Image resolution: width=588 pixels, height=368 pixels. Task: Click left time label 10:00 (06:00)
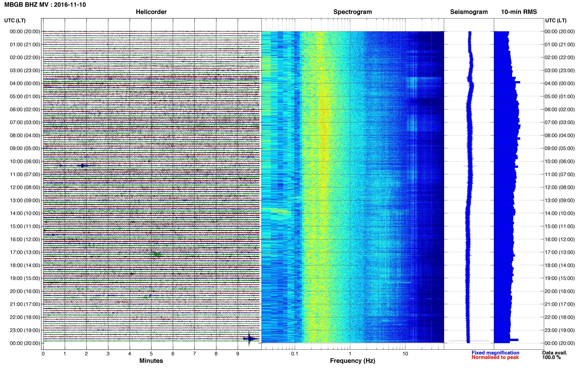click(x=25, y=161)
